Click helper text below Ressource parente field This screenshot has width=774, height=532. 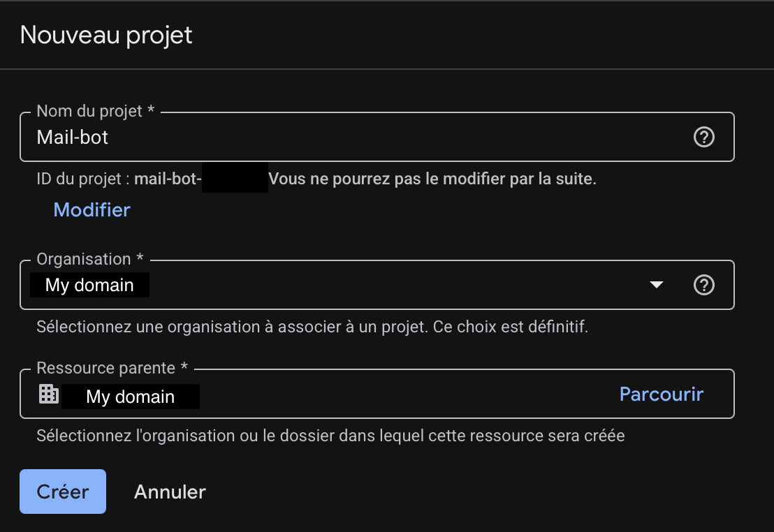tap(330, 436)
